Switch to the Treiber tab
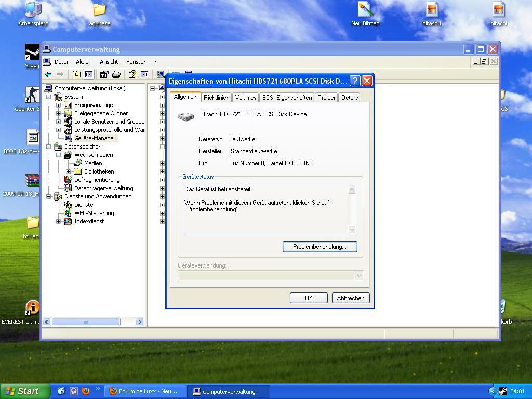Image resolution: width=532 pixels, height=399 pixels. click(326, 98)
